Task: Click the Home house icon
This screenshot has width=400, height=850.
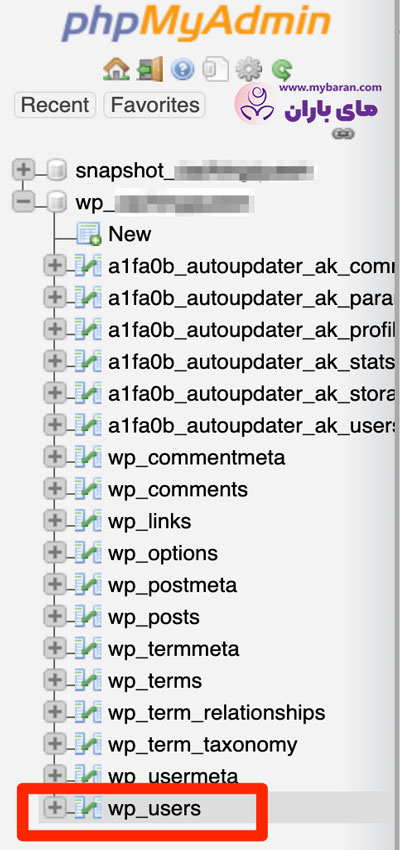Action: click(116, 69)
